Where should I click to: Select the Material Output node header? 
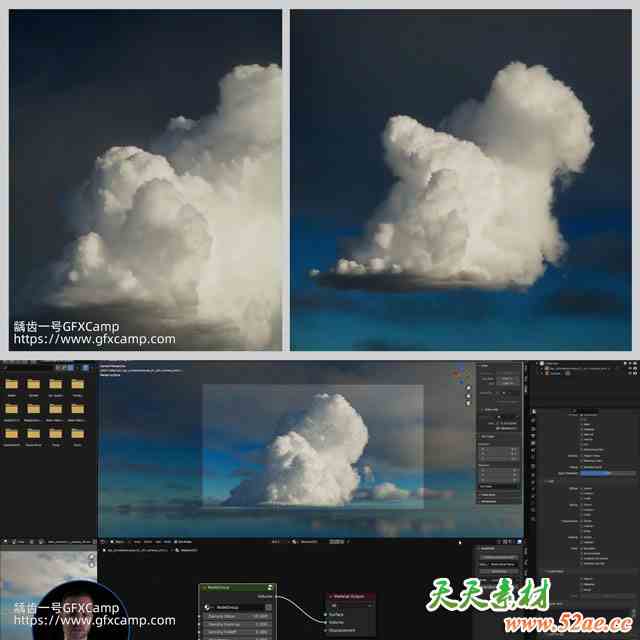(350, 596)
